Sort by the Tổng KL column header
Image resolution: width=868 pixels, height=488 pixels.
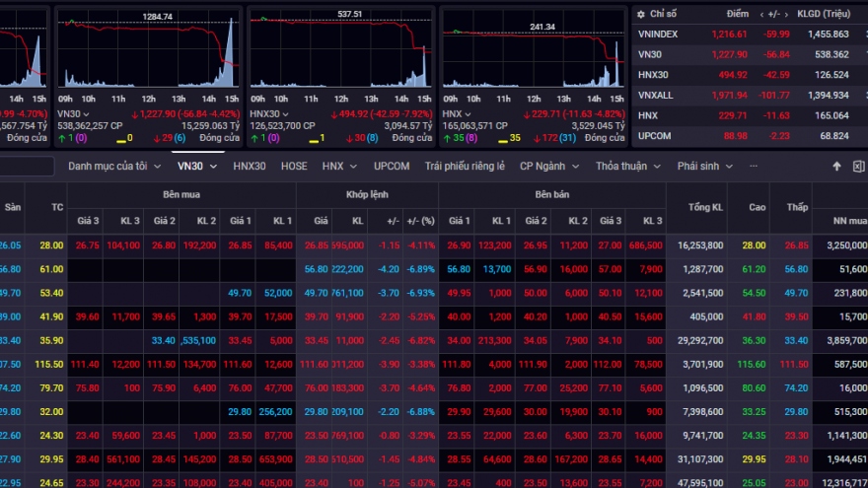[701, 208]
